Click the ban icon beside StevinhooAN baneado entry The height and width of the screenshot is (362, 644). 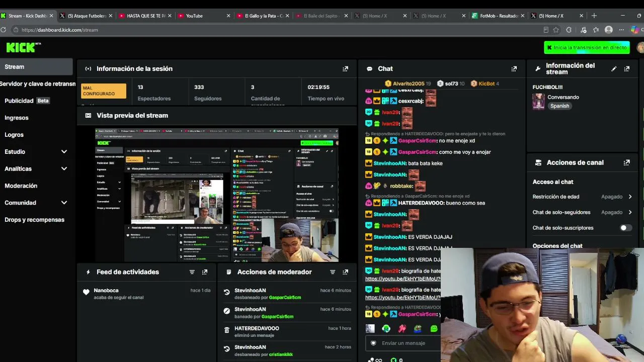point(227,311)
